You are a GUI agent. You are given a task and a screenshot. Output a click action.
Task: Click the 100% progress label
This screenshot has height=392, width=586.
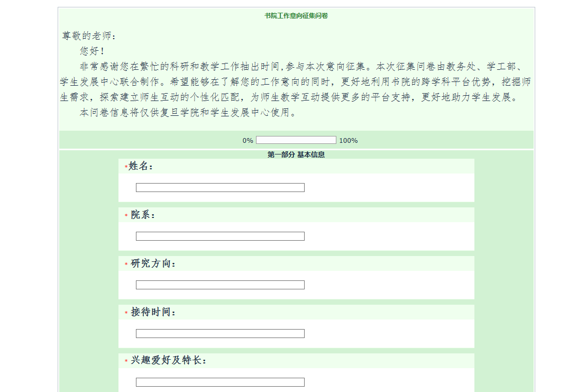348,141
